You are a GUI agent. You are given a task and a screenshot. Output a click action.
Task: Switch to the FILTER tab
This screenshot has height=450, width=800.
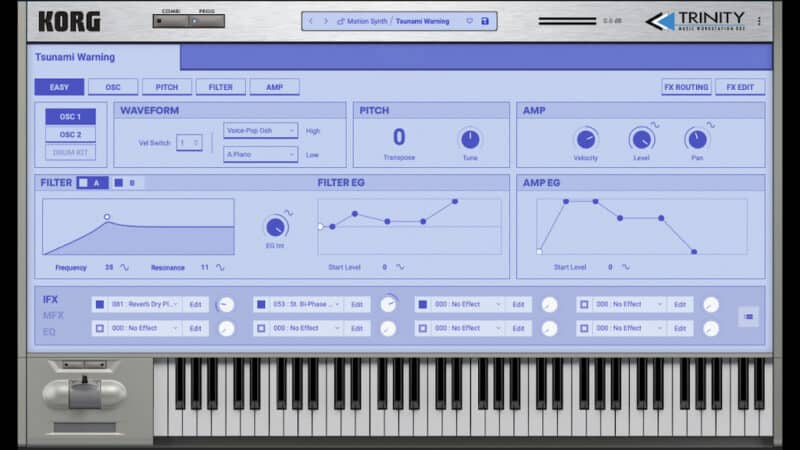pyautogui.click(x=220, y=87)
